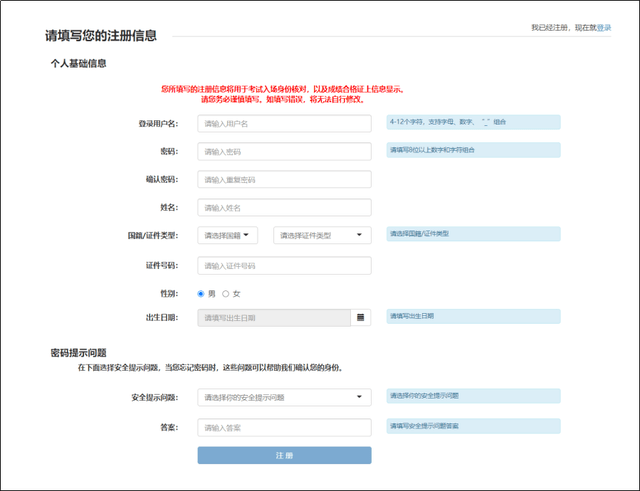Screen dimensions: 640x491
Task: Open the birth date calendar icon
Action: pyautogui.click(x=361, y=318)
